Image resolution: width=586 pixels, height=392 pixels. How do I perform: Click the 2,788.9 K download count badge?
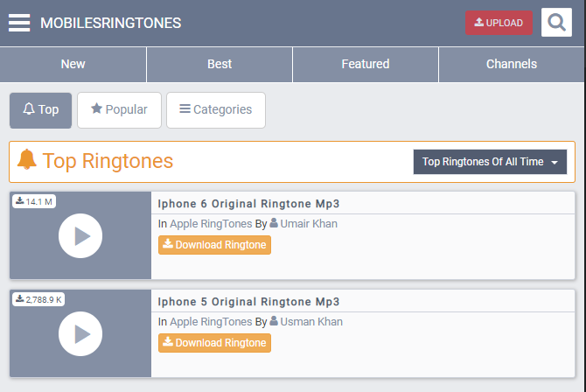pyautogui.click(x=39, y=300)
